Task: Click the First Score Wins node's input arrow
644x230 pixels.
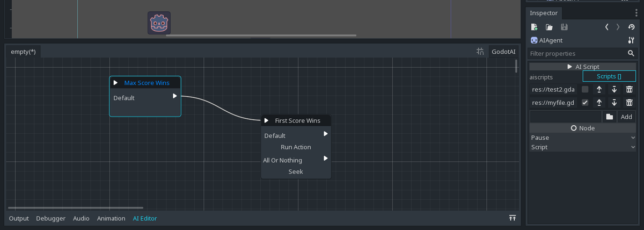Action: coord(266,120)
